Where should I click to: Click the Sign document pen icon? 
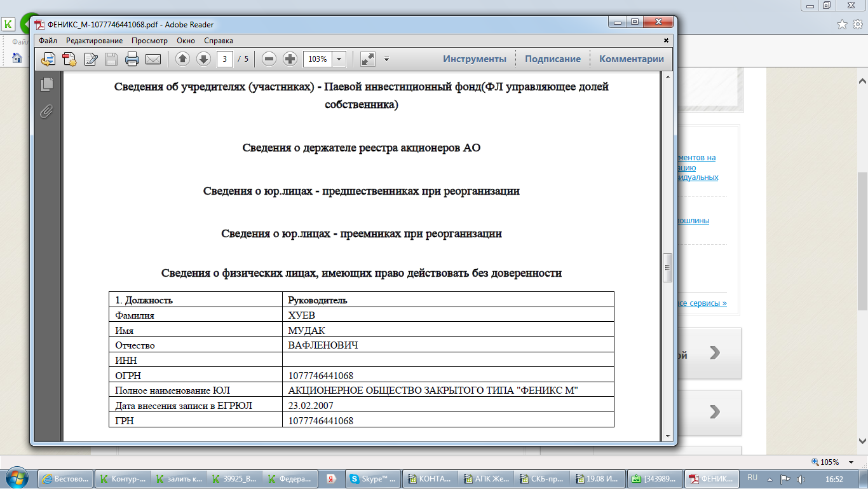click(90, 59)
